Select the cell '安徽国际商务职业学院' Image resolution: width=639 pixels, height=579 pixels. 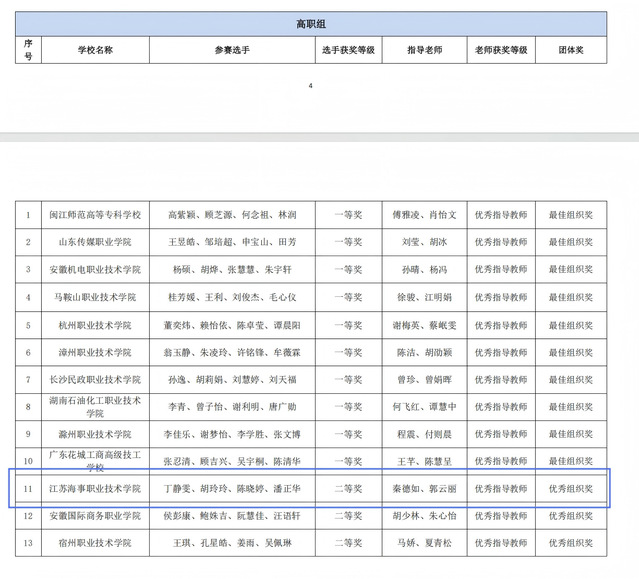pos(95,516)
